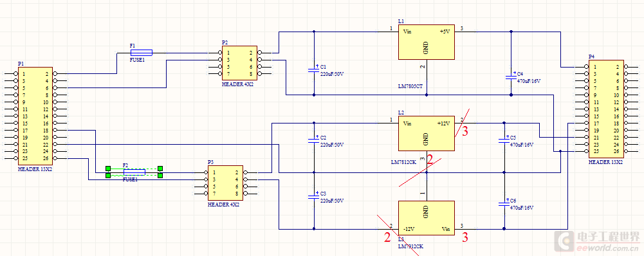
Task: Select capacitor C4 470uF/16V
Action: click(511, 77)
